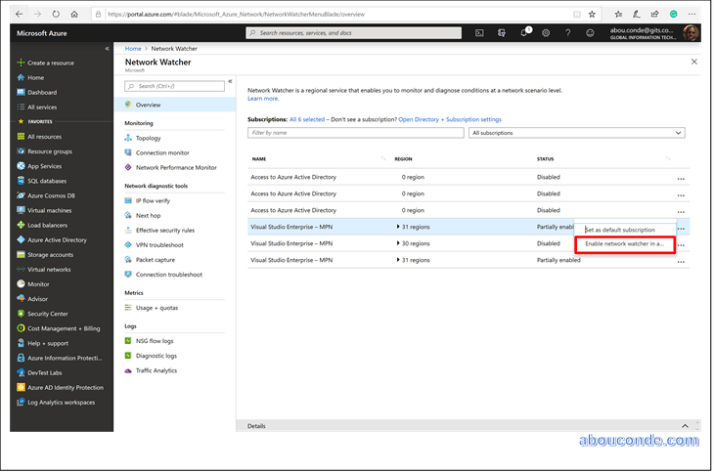Click the Learn more link
The image size is (714, 472).
click(263, 98)
